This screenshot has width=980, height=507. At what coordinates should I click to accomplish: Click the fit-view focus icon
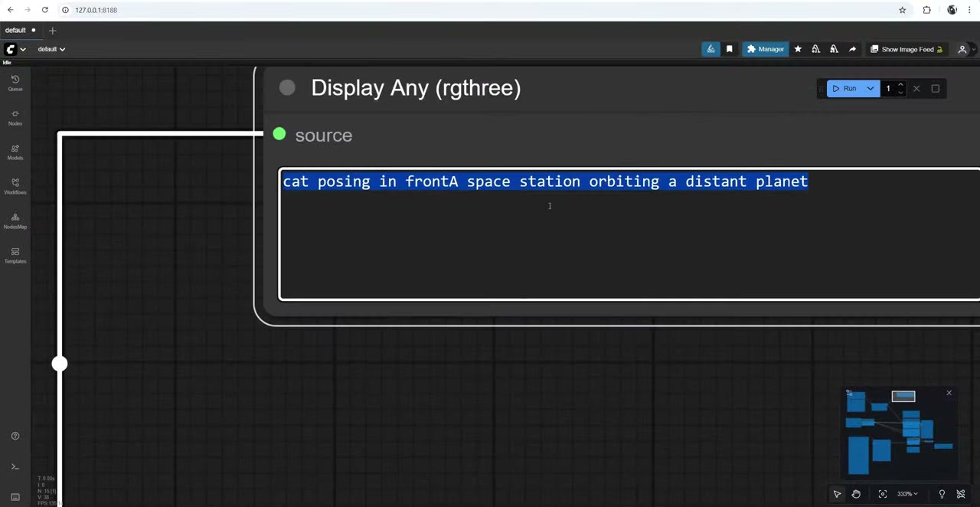point(883,494)
